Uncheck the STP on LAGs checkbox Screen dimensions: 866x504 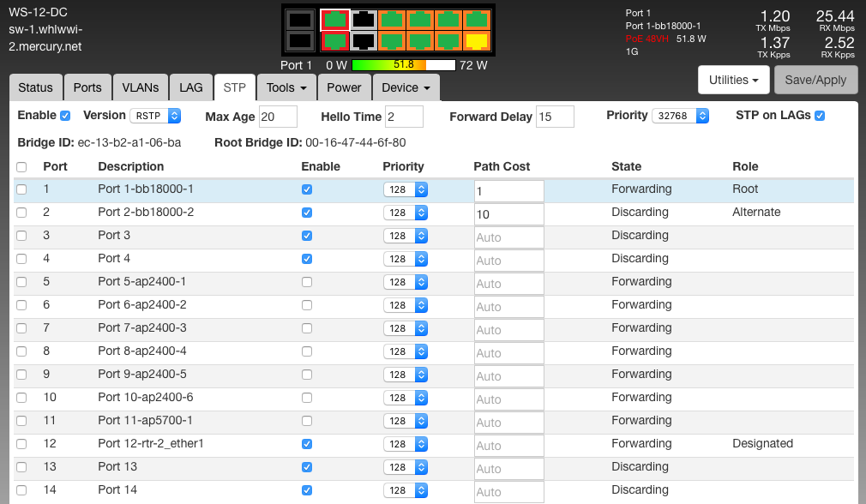[820, 116]
